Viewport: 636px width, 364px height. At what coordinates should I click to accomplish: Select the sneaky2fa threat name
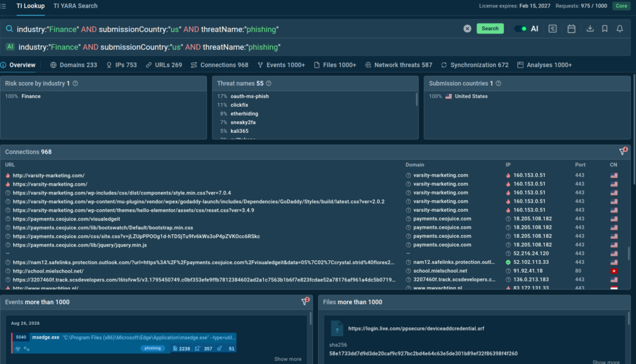[243, 122]
